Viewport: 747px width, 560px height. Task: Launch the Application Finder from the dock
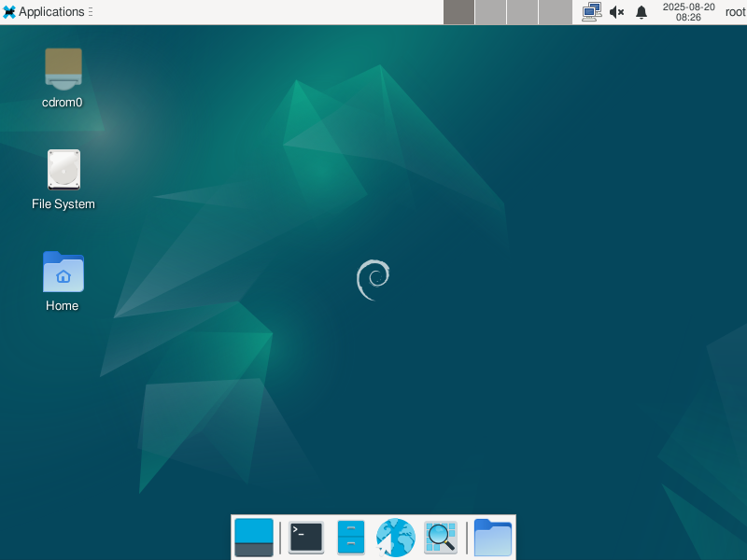pos(440,538)
